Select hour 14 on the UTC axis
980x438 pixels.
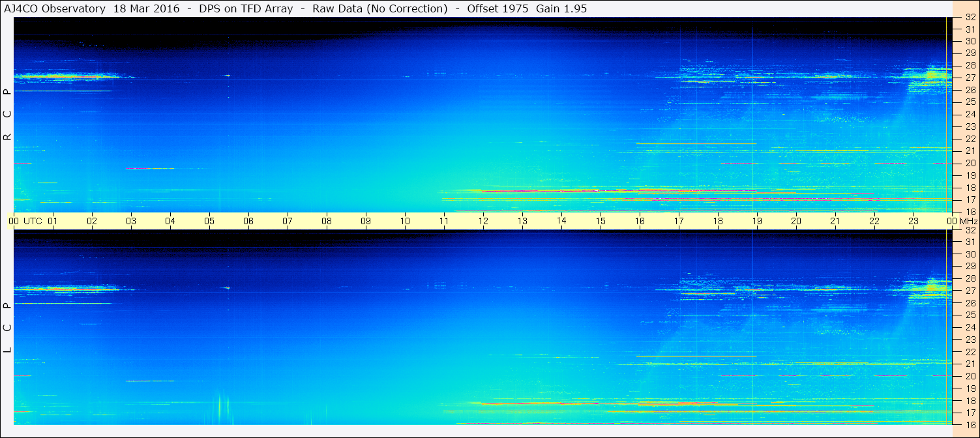pos(561,220)
